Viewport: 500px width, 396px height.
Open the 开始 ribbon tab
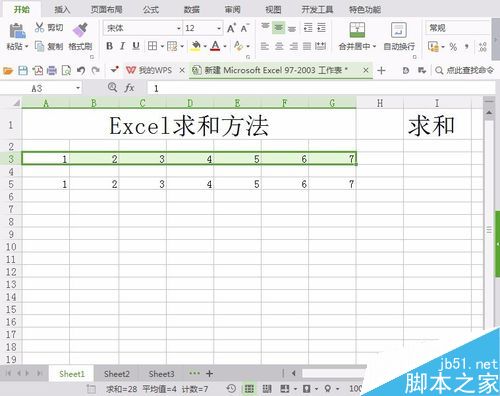(22, 9)
